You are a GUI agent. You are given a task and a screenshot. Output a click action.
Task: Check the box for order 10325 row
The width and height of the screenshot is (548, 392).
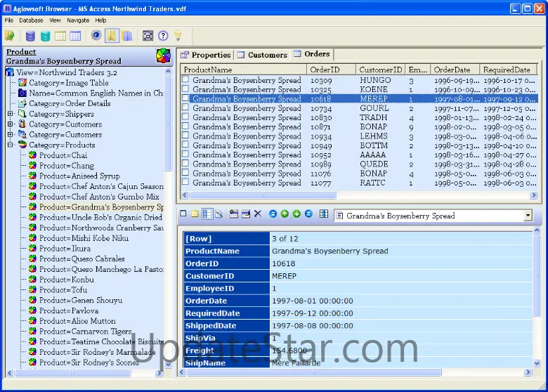(185, 89)
